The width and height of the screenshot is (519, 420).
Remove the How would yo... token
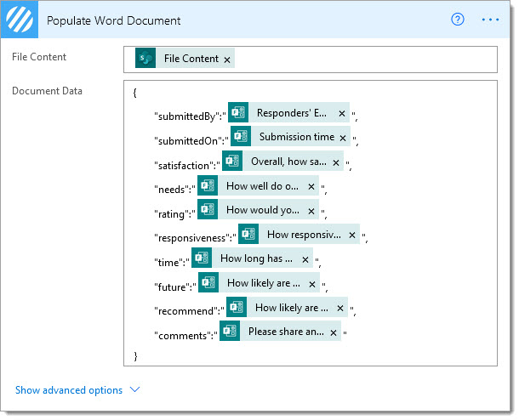pyautogui.click(x=311, y=211)
